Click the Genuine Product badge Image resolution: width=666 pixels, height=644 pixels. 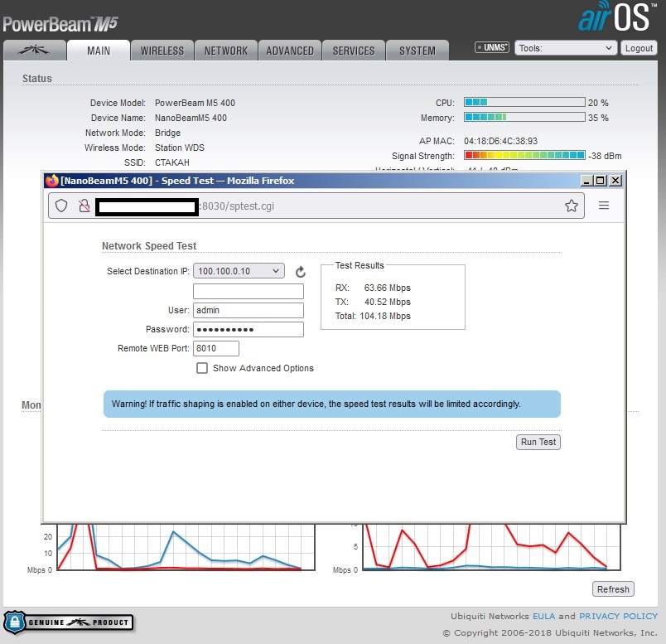[x=69, y=622]
